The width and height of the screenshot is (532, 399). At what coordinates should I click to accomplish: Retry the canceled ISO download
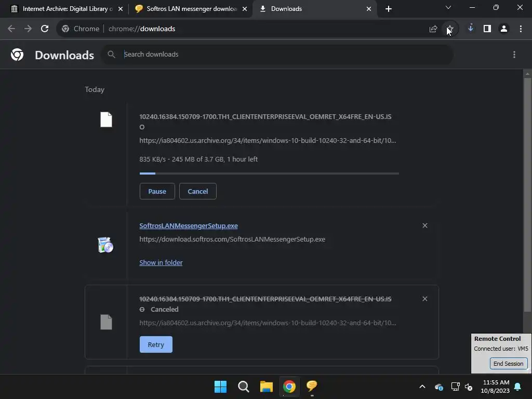(x=156, y=344)
